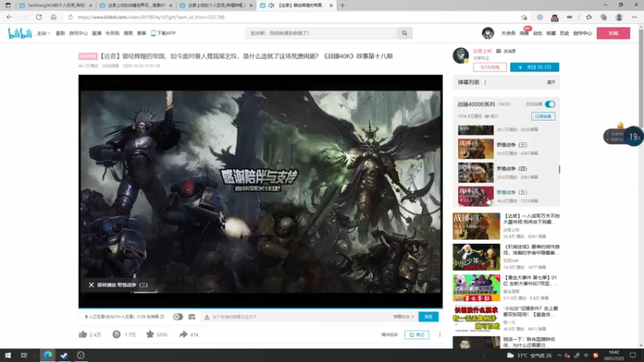The height and width of the screenshot is (362, 644).
Task: Open browser settings ellipsis menu
Action: pyautogui.click(x=634, y=17)
